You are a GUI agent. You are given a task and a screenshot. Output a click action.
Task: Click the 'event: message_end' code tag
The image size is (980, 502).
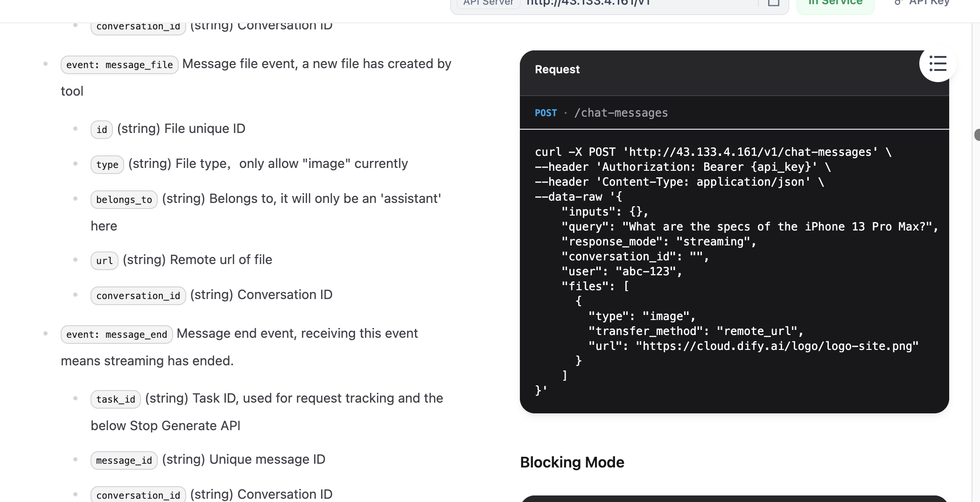117,335
